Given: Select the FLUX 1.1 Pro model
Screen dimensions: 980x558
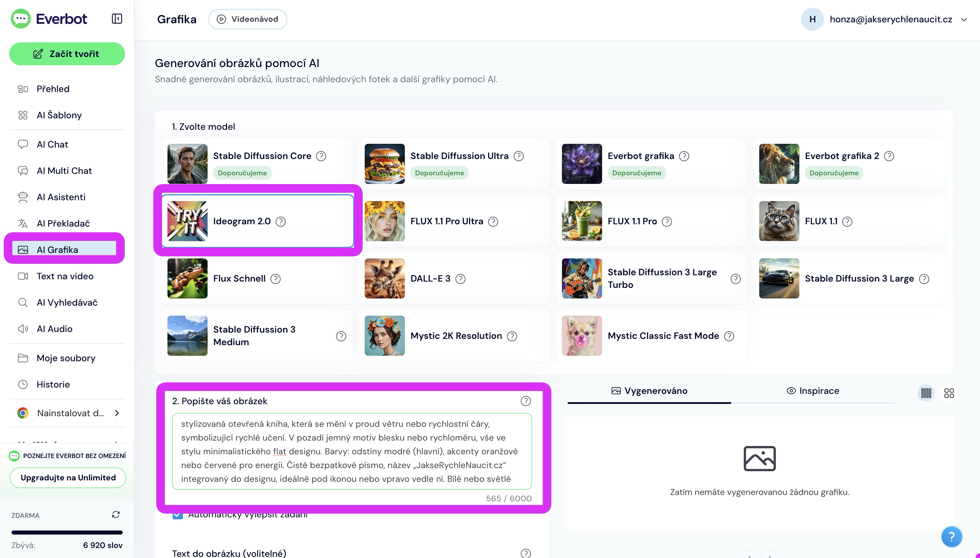Looking at the screenshot, I should 651,221.
